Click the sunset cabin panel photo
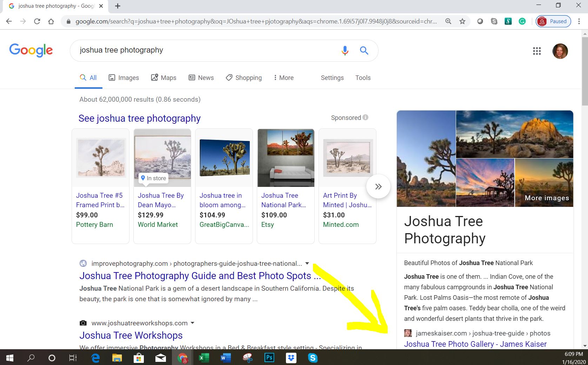Screen dimensions: 588x365 485,182
